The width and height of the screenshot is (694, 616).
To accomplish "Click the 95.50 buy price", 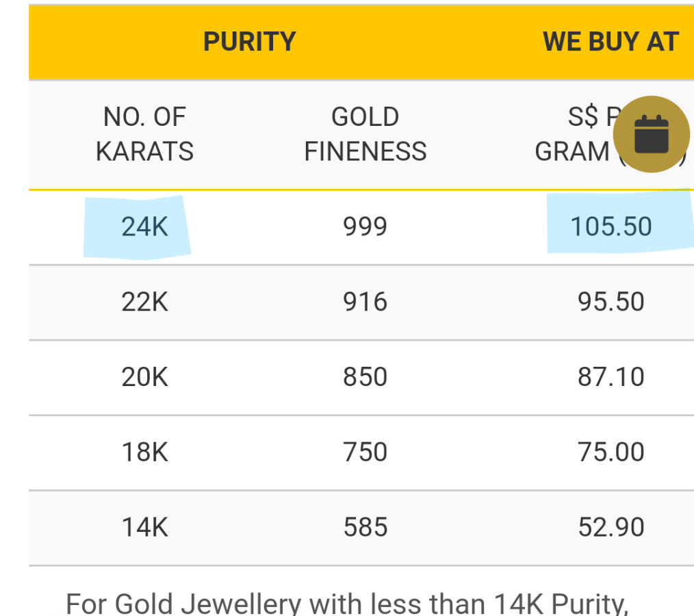I will (611, 302).
